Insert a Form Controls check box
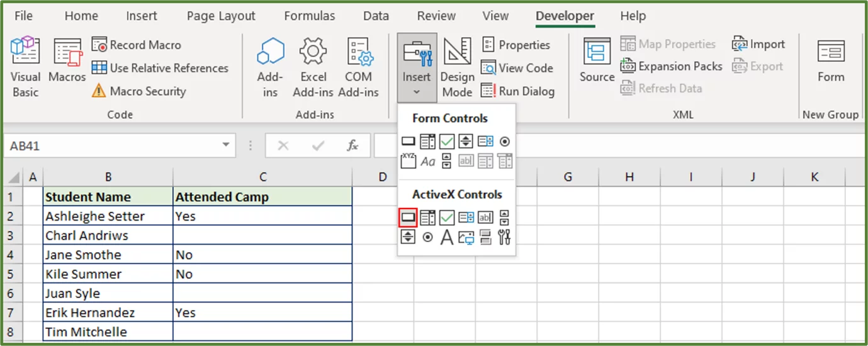 447,142
